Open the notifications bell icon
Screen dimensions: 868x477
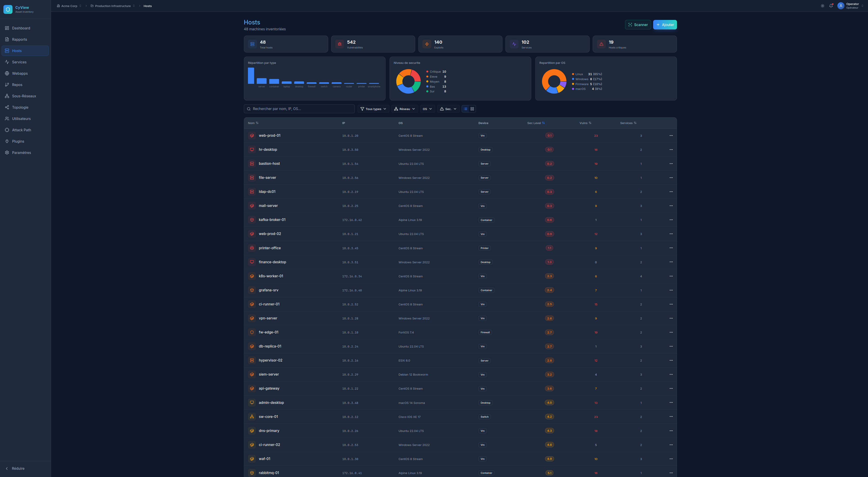click(831, 6)
